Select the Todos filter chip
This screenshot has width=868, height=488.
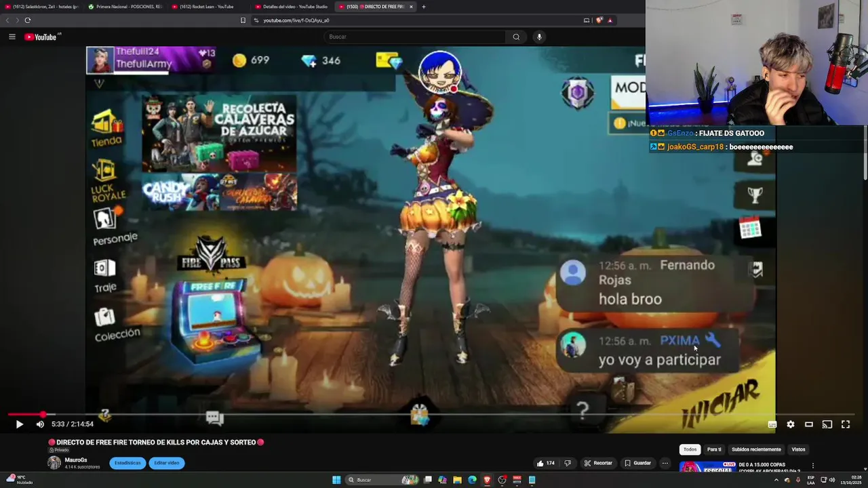pos(690,449)
